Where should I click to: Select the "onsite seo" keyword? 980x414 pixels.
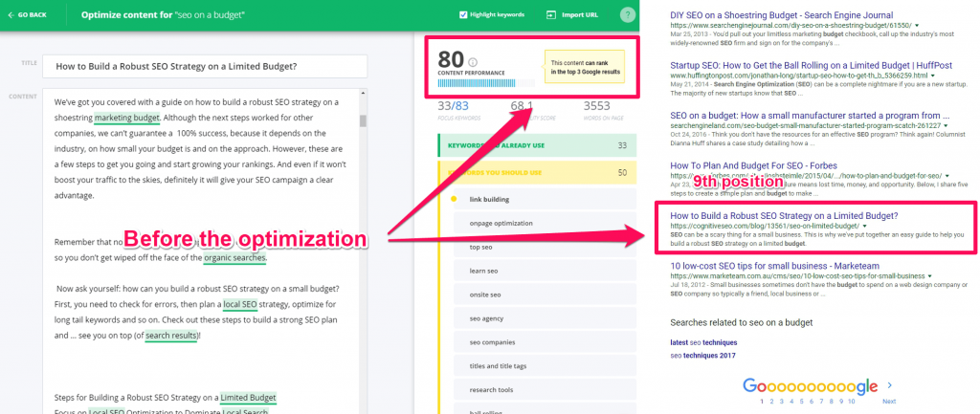click(x=545, y=294)
